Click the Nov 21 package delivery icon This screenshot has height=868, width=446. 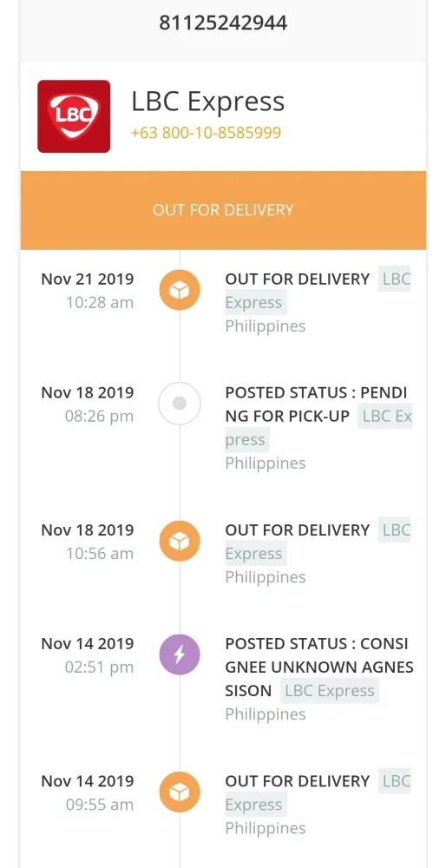point(180,290)
